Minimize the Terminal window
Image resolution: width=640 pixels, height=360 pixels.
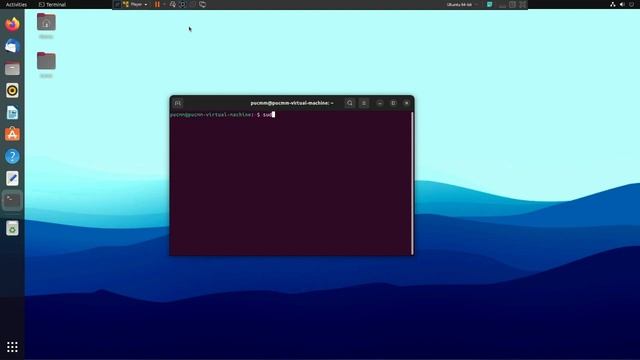pos(380,103)
